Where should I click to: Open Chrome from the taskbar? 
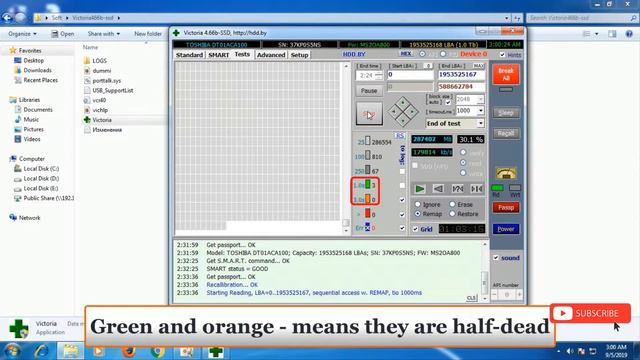158,351
